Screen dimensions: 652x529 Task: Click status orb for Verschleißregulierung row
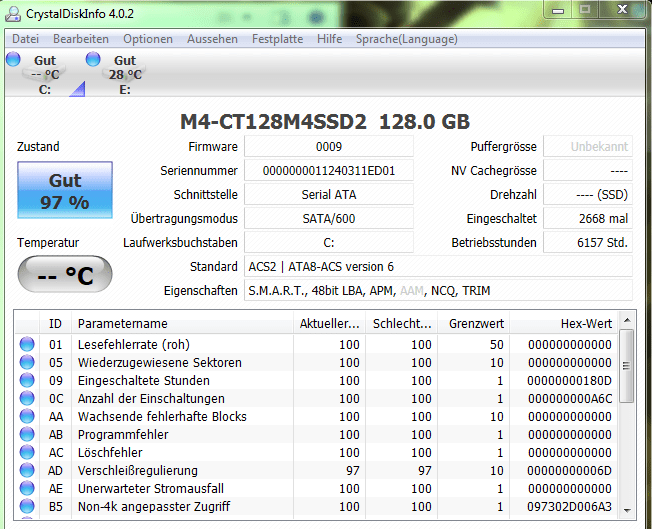(27, 470)
